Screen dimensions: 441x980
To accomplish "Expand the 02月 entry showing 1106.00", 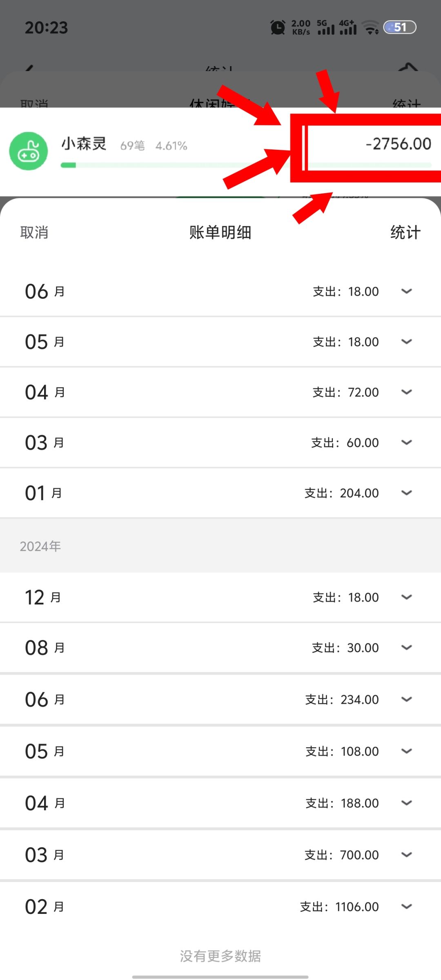I will (406, 906).
